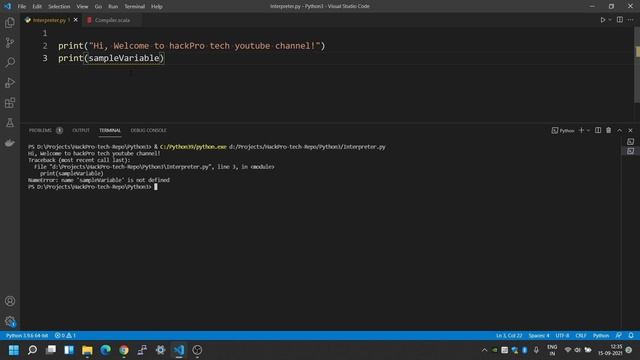Show the Debug Console panel tab

pyautogui.click(x=149, y=130)
